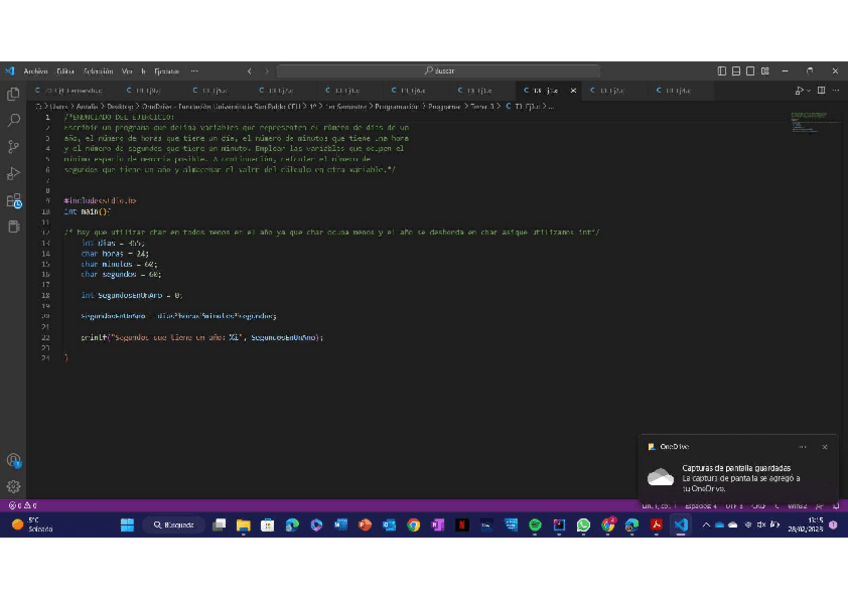Open the Selección menu
The image size is (848, 599).
pos(98,71)
